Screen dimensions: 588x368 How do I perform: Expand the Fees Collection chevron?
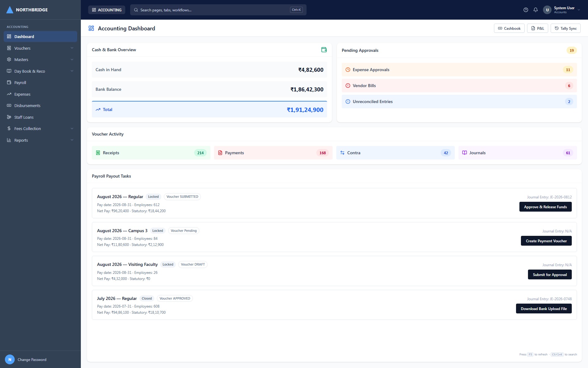point(72,128)
